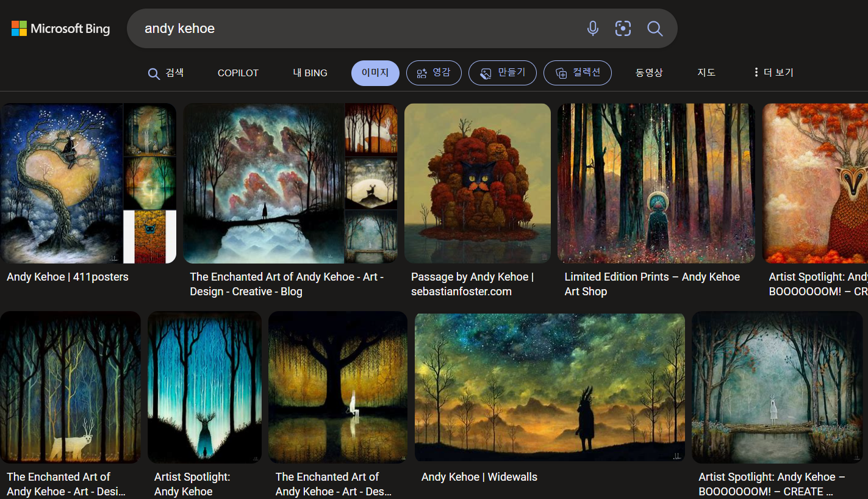Go to the 내 BING tab

pyautogui.click(x=310, y=73)
